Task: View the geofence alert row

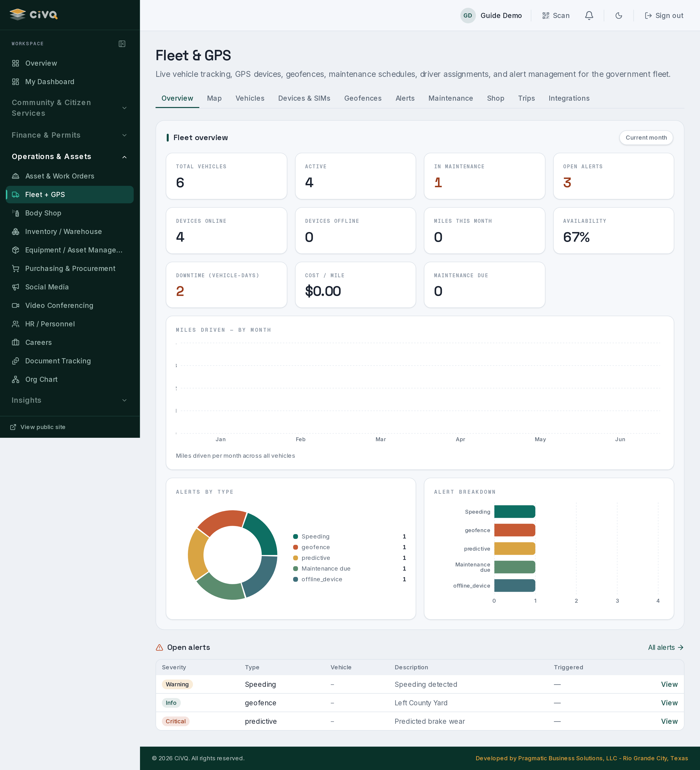Action: click(669, 703)
